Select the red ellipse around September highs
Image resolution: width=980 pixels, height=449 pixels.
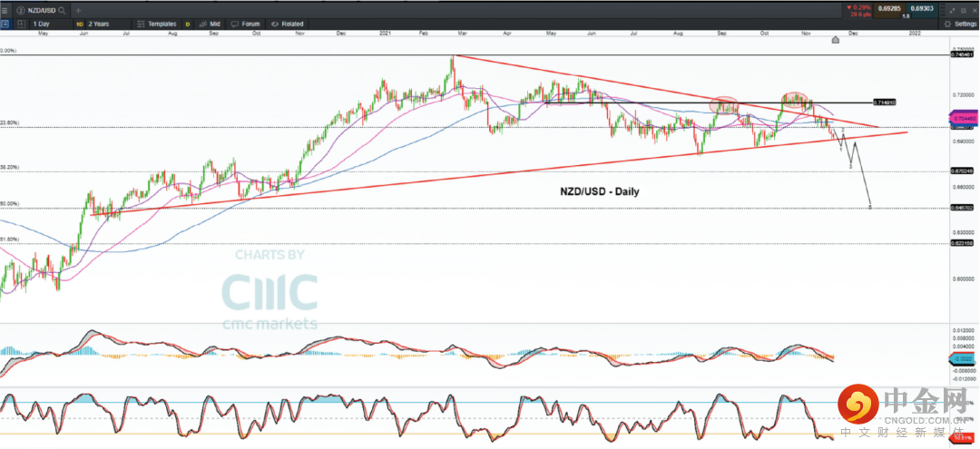coord(726,104)
